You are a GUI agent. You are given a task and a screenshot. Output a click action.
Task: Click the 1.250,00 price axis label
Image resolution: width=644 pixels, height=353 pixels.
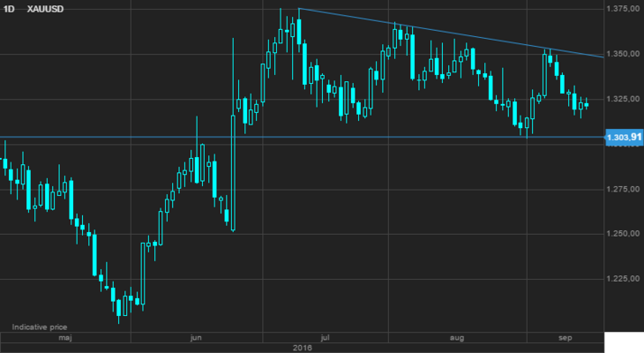click(x=623, y=234)
